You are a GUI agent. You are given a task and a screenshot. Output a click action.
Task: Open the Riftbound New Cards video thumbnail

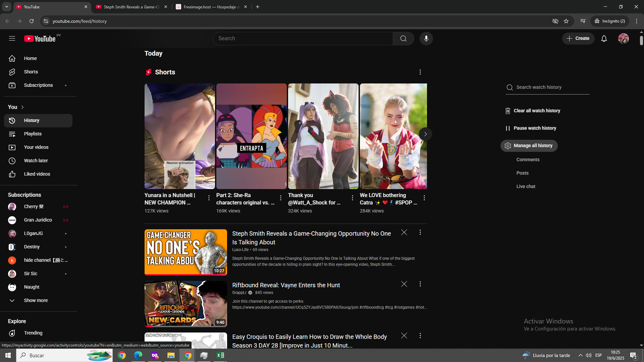[186, 304]
